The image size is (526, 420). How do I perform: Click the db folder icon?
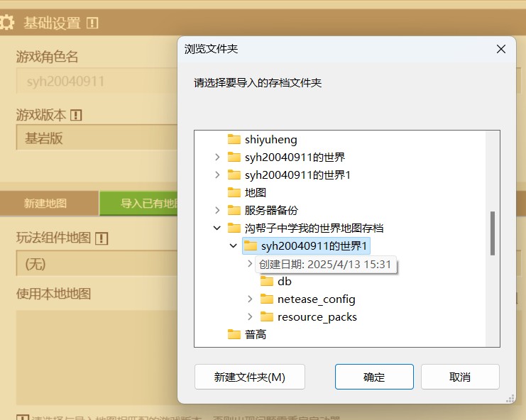[x=267, y=281]
